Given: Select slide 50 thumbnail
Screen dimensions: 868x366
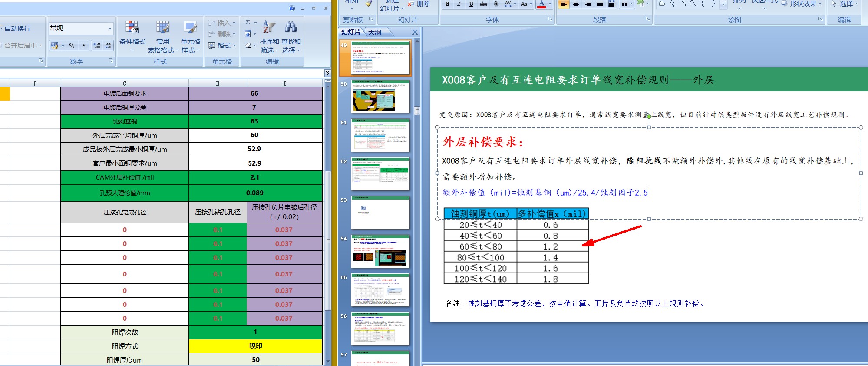Looking at the screenshot, I should click(380, 96).
